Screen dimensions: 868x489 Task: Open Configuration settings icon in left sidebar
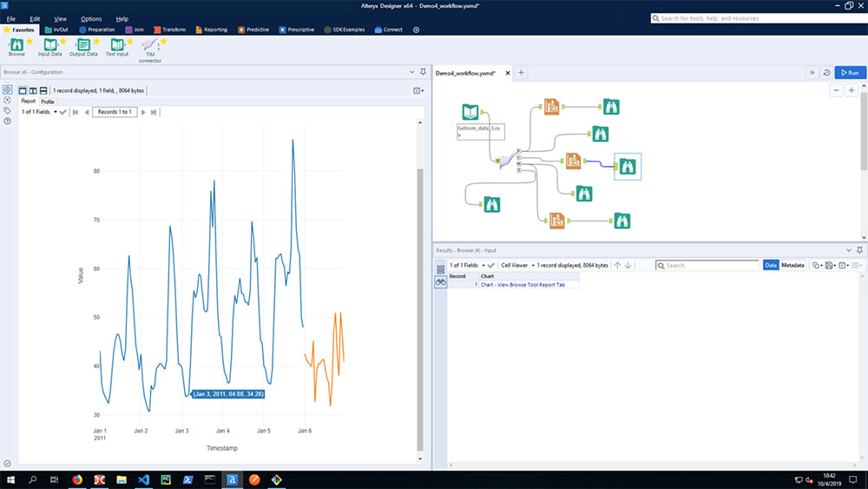point(7,89)
